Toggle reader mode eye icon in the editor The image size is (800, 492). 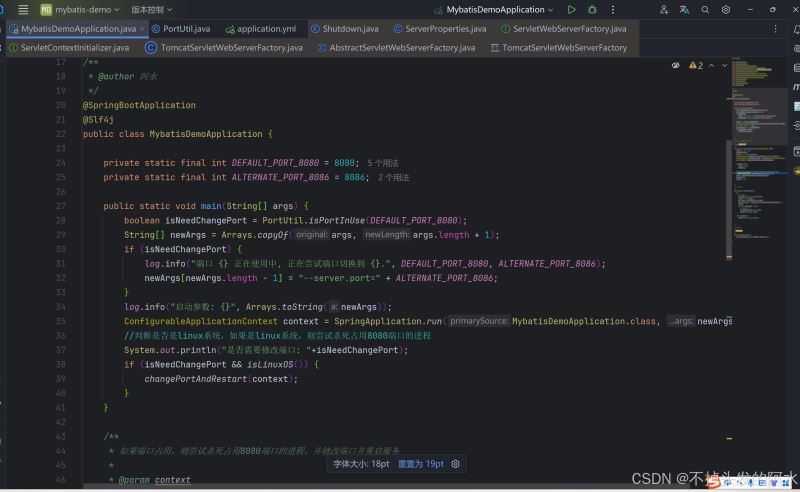click(x=676, y=65)
